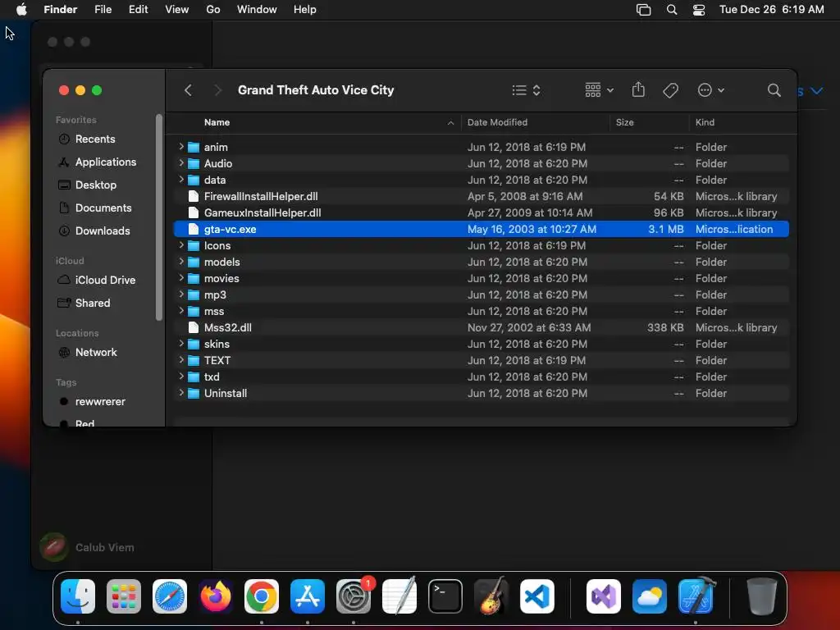The height and width of the screenshot is (630, 840).
Task: Select the FirewallInstallHelper.dll file
Action: pyautogui.click(x=481, y=196)
